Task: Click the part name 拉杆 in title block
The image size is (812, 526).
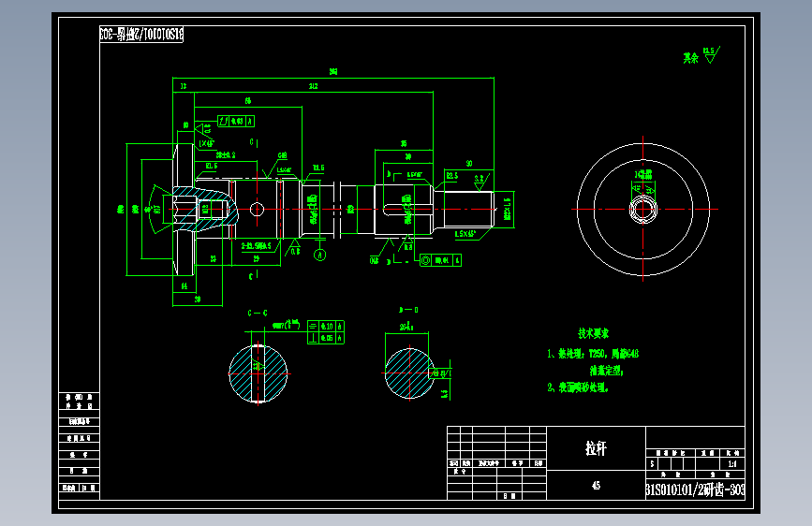Action: (x=596, y=447)
